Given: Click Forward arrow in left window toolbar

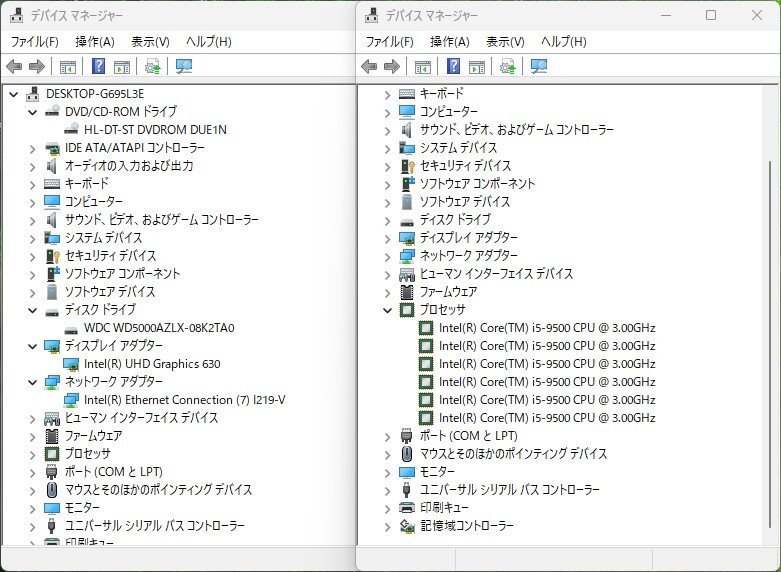Looking at the screenshot, I should (37, 66).
